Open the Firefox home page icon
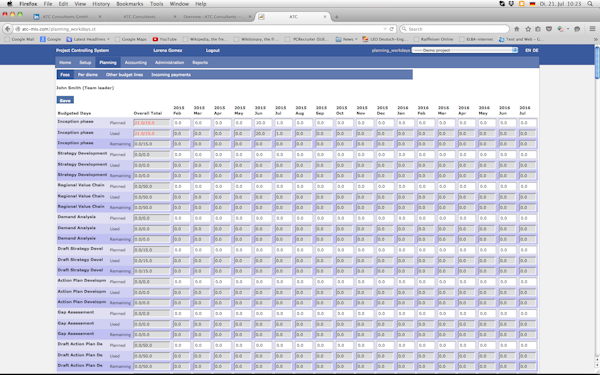The image size is (600, 375). pos(517,29)
